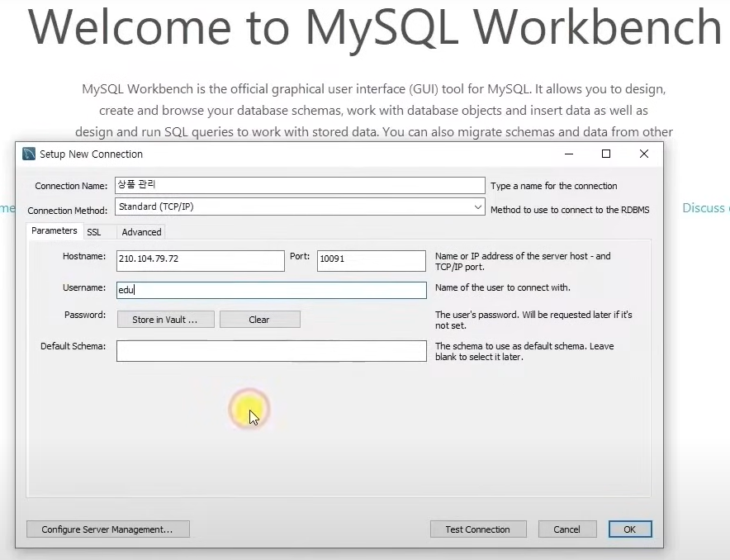This screenshot has height=560, width=730.
Task: Click the 'Method to use to connect' hint
Action: tap(570, 210)
